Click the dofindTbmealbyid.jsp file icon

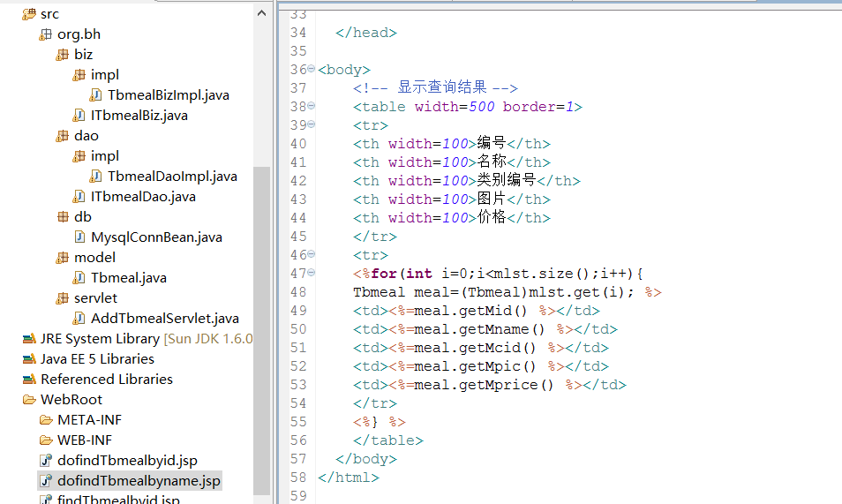(x=46, y=461)
